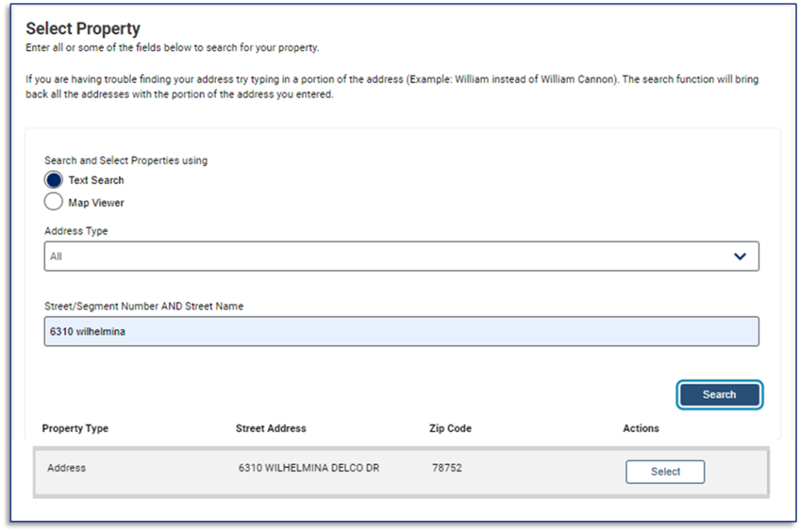Click the Zip Code column header
This screenshot has width=800, height=532.
[450, 428]
